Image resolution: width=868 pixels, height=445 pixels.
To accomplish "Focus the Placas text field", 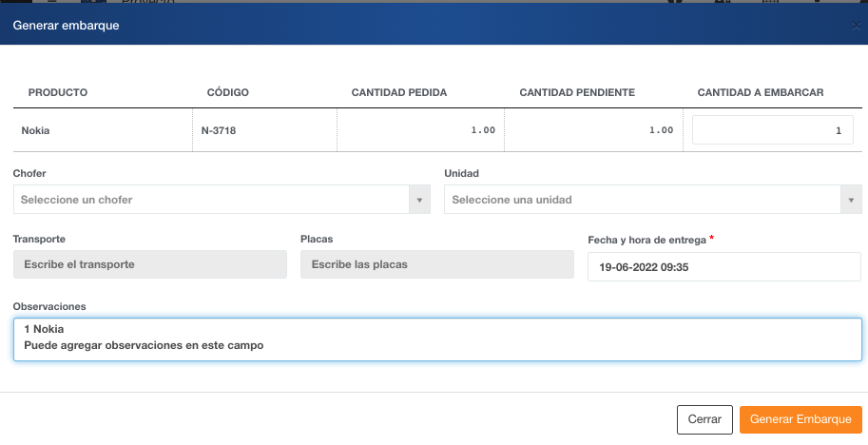I will point(436,264).
